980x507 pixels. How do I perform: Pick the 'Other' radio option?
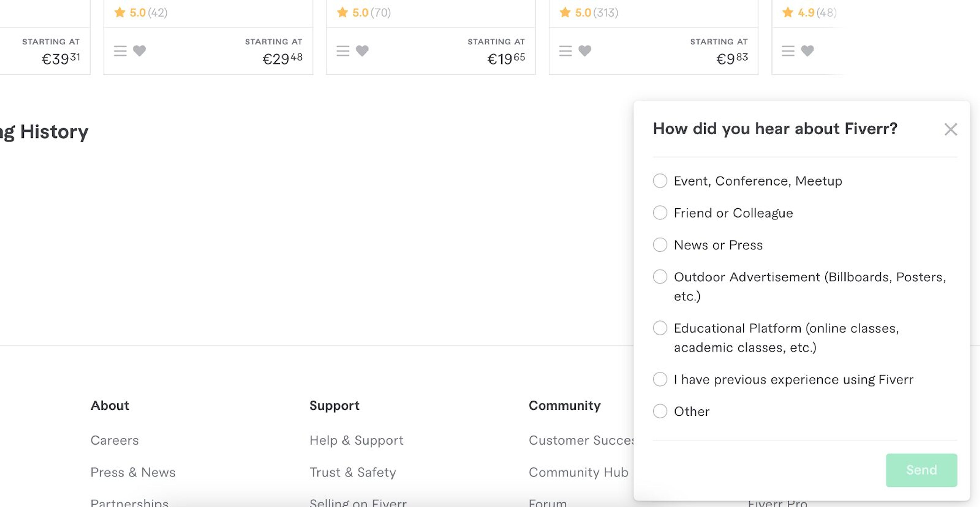tap(660, 411)
